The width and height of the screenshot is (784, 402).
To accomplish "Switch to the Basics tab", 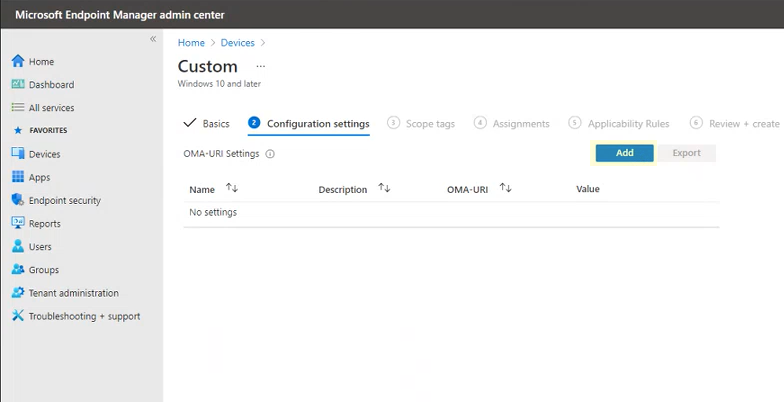I will (x=207, y=124).
